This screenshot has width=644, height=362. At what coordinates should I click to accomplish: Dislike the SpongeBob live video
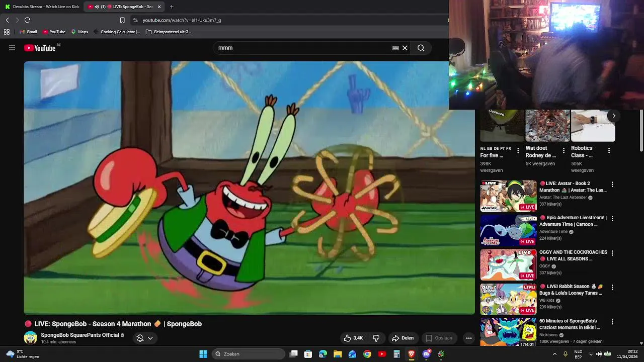(x=376, y=338)
